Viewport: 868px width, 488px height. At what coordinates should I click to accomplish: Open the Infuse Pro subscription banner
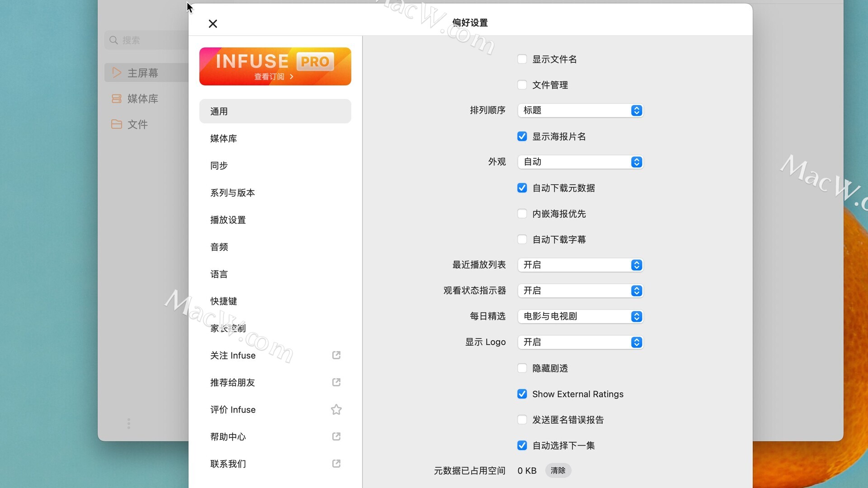[275, 66]
